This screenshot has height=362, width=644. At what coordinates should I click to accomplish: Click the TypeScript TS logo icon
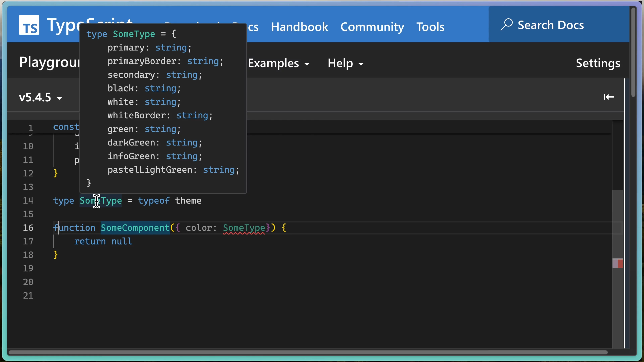pos(29,25)
